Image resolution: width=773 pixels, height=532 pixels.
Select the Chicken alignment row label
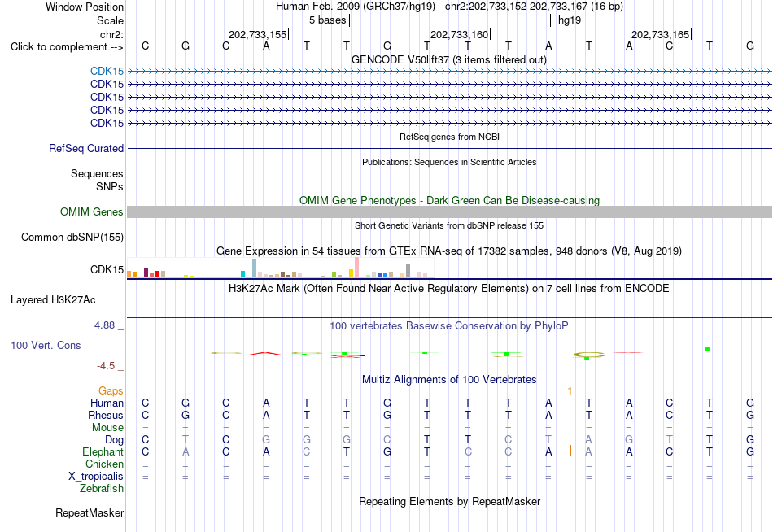[x=104, y=464]
